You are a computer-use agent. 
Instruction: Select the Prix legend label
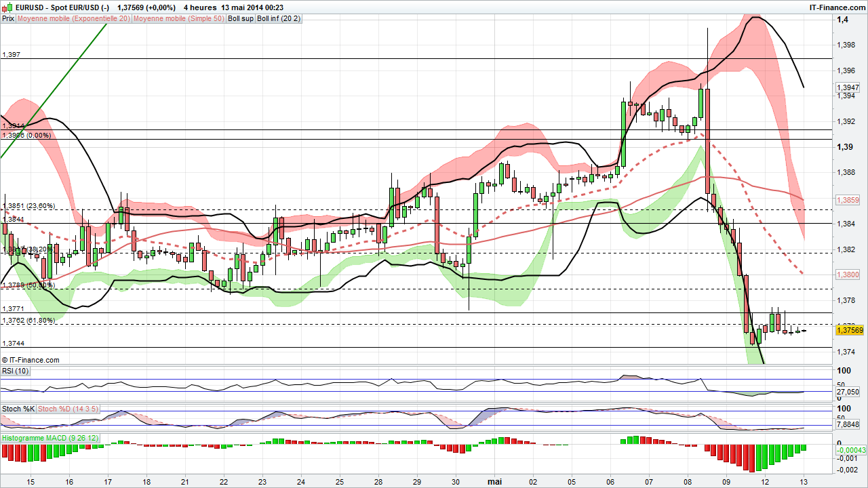pyautogui.click(x=8, y=19)
